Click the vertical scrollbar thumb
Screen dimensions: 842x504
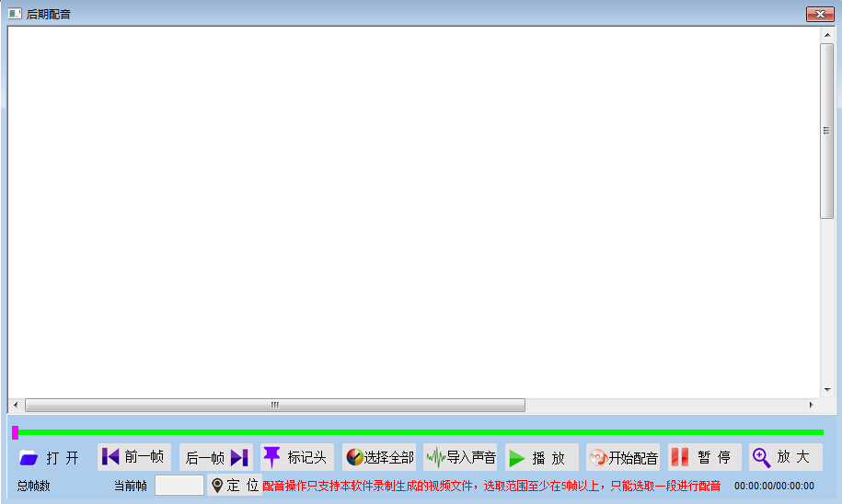(827, 131)
